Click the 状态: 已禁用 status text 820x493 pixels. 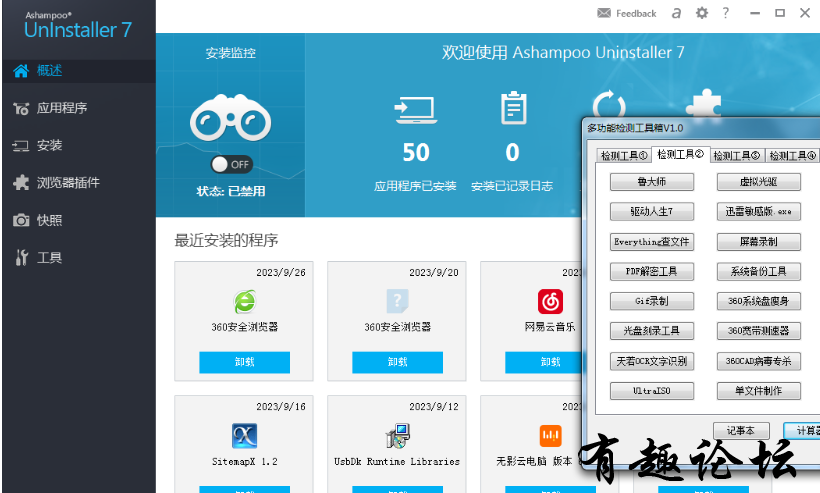(231, 191)
